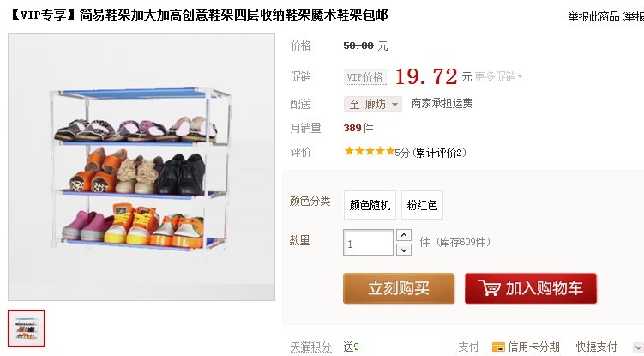This screenshot has width=644, height=356.
Task: Select the shoe rack thumbnail image
Action: [27, 329]
